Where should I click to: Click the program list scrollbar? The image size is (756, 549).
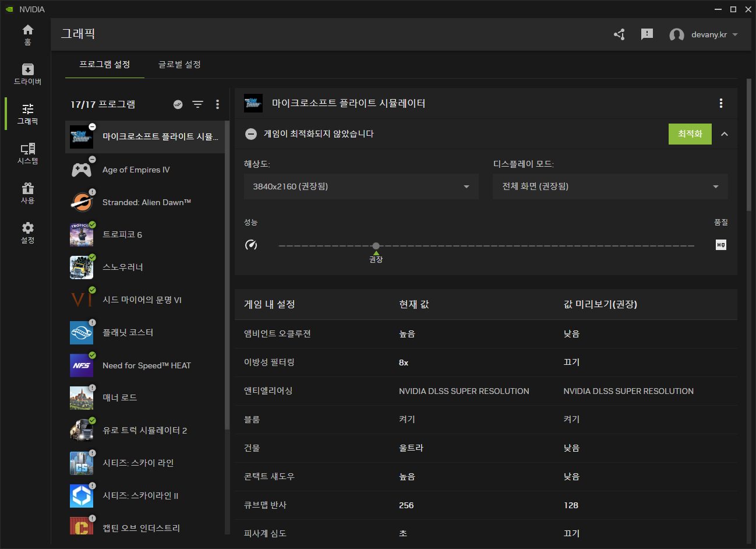[227, 275]
